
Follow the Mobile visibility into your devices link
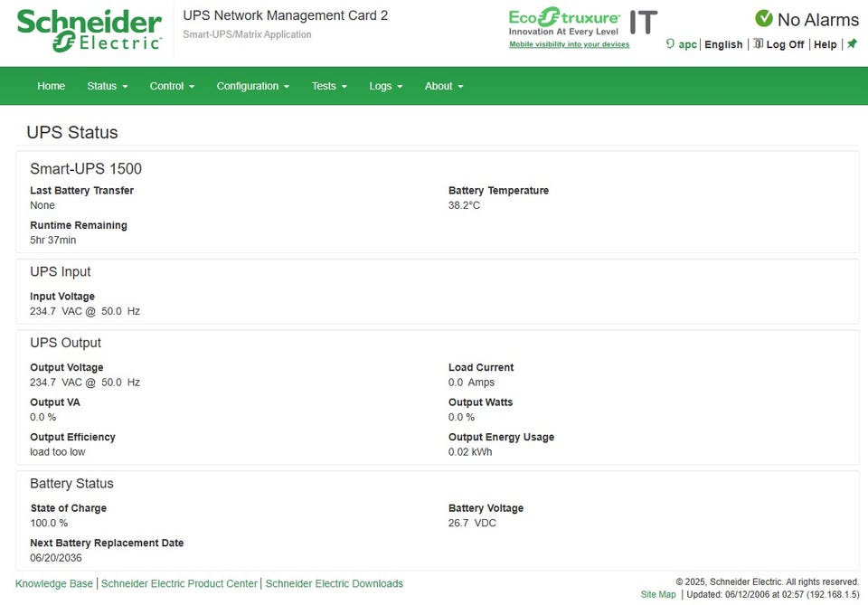[569, 44]
